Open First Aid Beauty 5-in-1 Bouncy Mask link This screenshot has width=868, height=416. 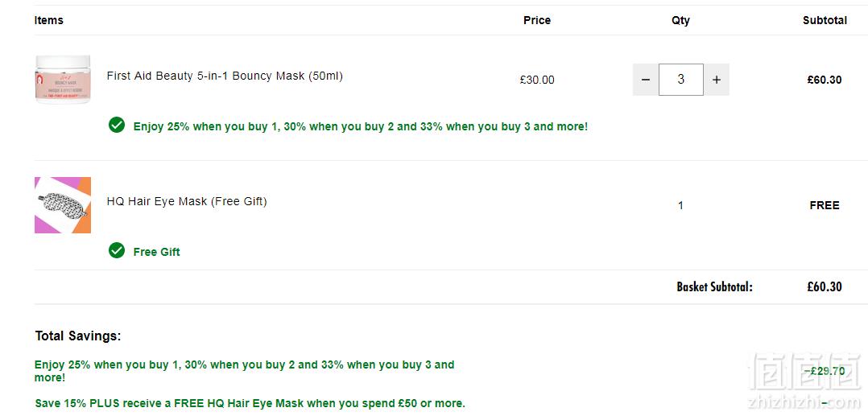225,76
